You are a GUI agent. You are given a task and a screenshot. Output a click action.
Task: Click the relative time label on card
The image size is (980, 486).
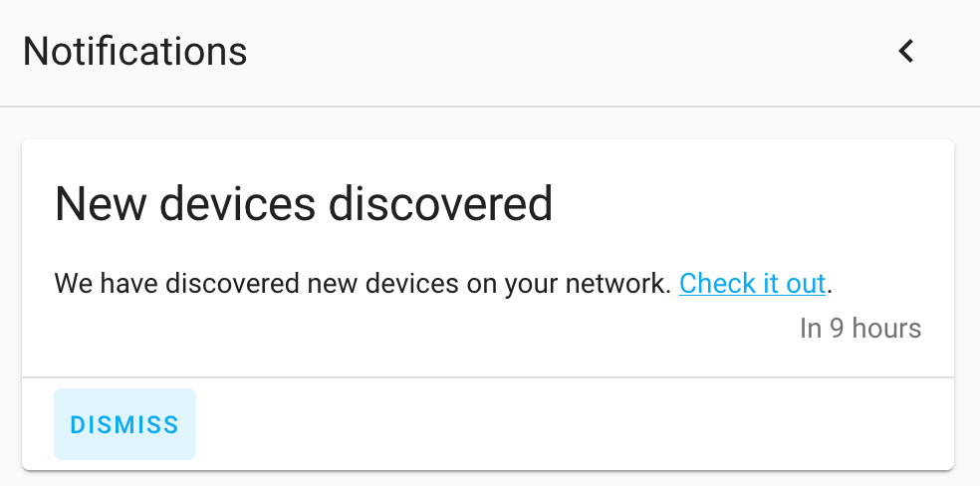click(860, 329)
